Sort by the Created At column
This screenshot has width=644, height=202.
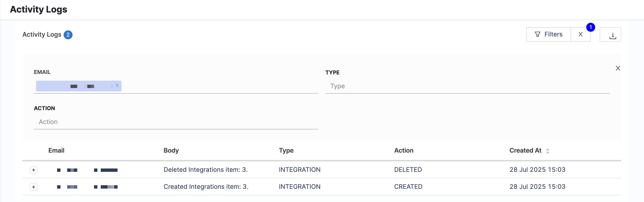click(x=547, y=151)
